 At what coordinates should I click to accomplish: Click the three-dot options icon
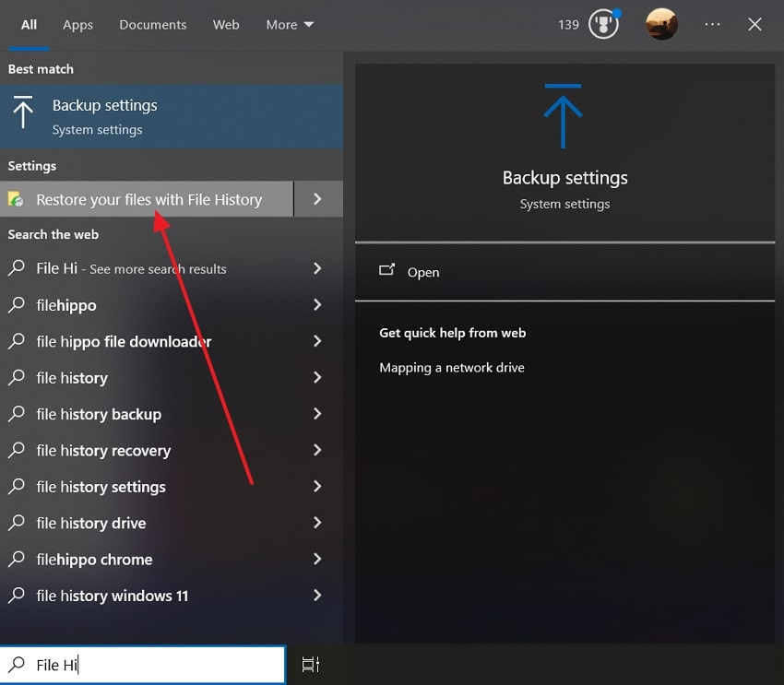[712, 25]
